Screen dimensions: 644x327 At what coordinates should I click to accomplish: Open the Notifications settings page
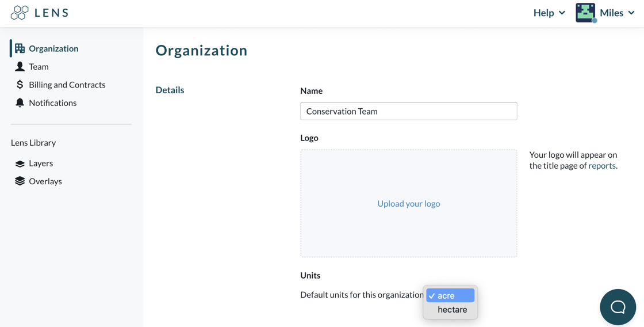tap(52, 103)
